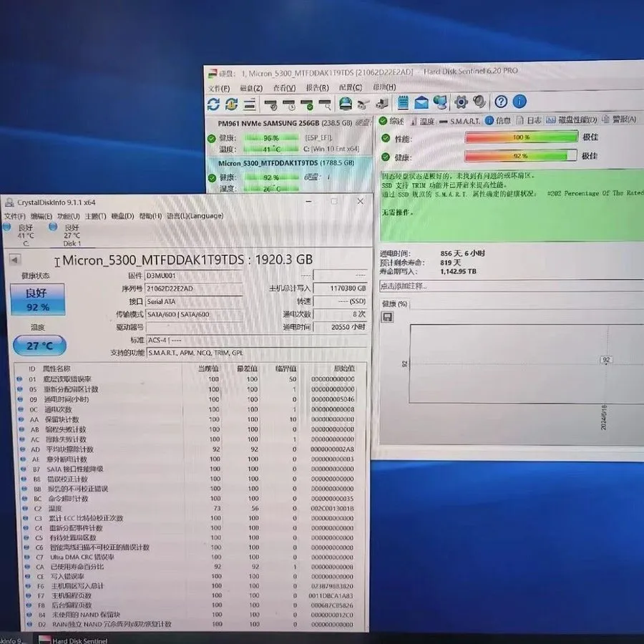The width and height of the screenshot is (644, 644).
Task: Click the refresh-with-warning icon in Hard Disk Sentinel toolbar
Action: tap(231, 104)
